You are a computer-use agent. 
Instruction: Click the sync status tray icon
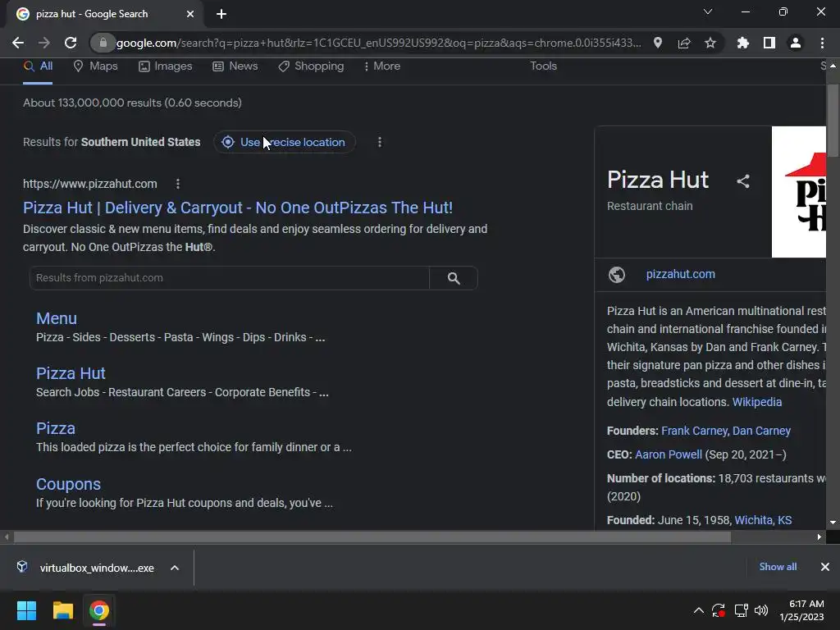pos(719,610)
